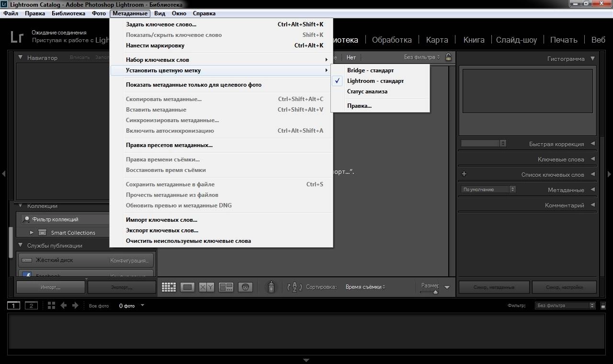Viewport: 613px width, 364px height.
Task: Collapse the Гистограмма panel
Action: coord(592,58)
